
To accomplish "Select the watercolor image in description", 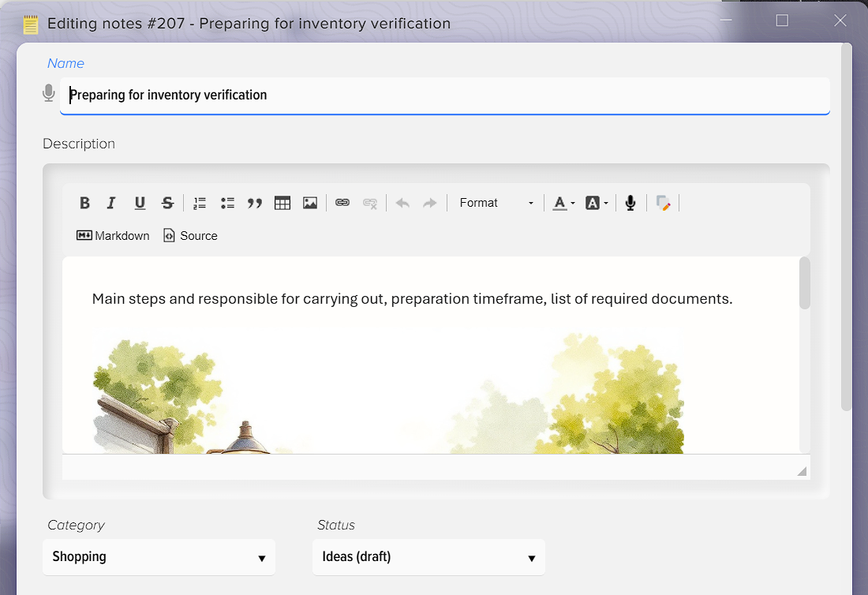I will [x=388, y=393].
